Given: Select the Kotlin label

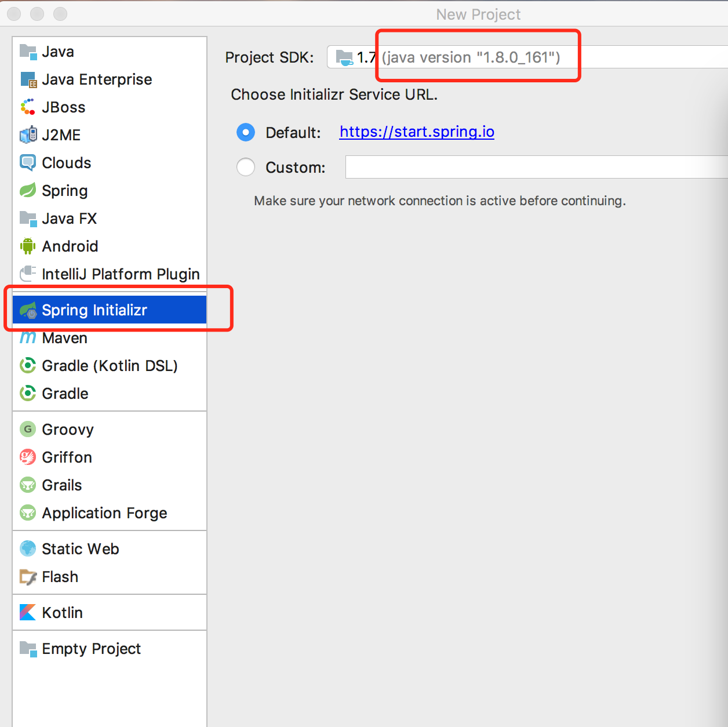Looking at the screenshot, I should 63,613.
